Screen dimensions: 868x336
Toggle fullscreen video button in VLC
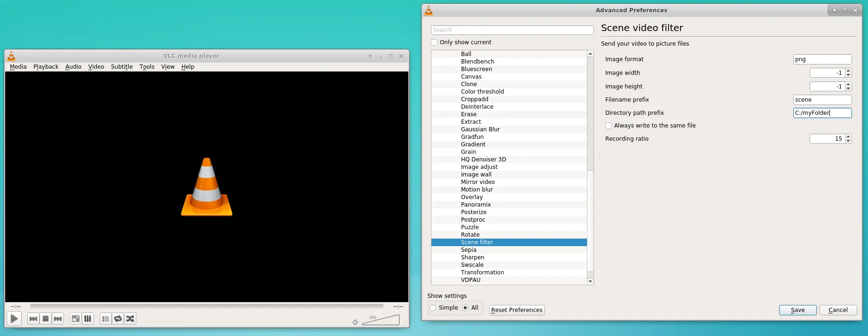(76, 319)
